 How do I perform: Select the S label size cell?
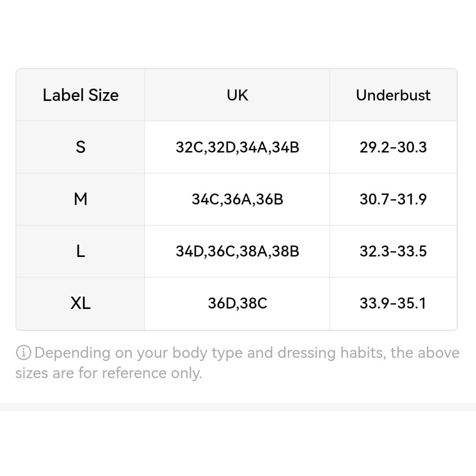(81, 147)
